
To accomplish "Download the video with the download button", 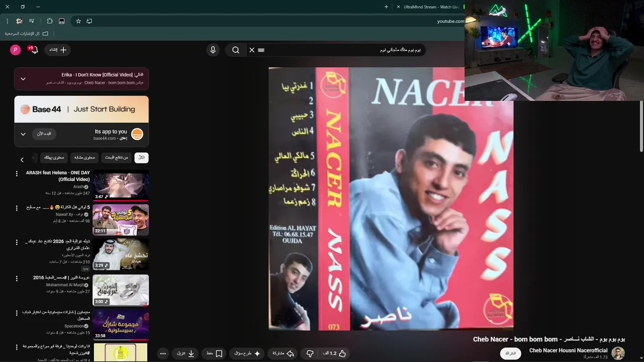I will pyautogui.click(x=186, y=353).
